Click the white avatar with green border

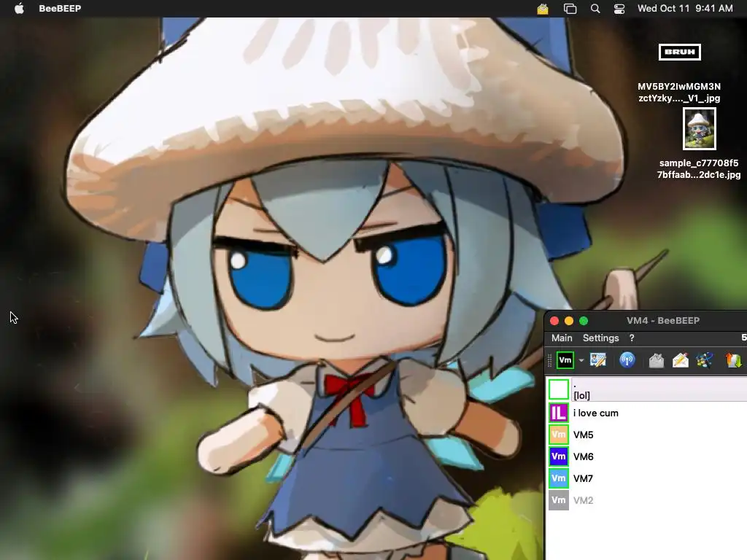coord(559,389)
